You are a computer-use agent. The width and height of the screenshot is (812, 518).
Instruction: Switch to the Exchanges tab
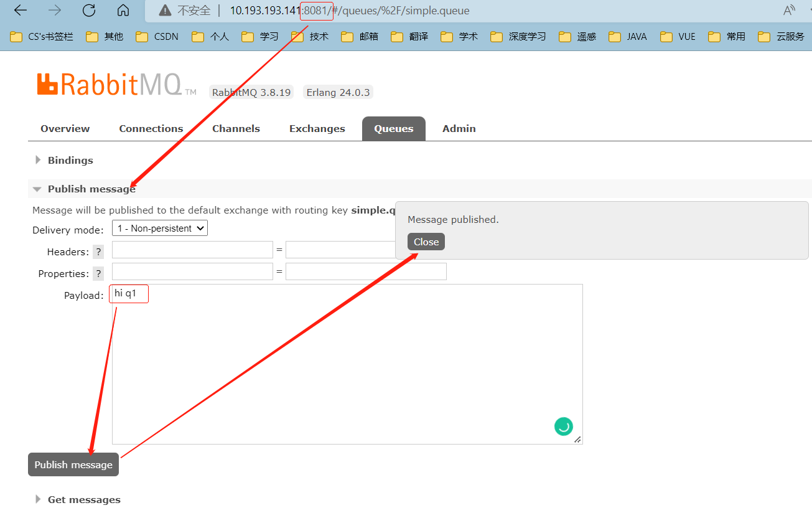tap(317, 128)
